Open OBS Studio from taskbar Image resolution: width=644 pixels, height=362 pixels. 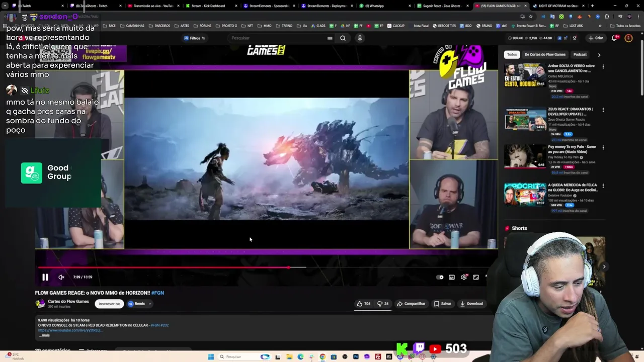(x=345, y=357)
